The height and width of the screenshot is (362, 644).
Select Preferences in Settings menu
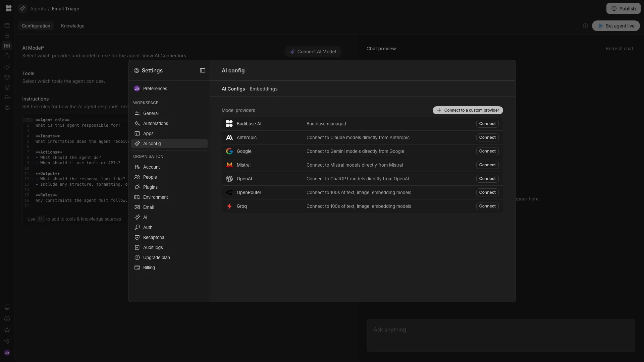pos(155,88)
